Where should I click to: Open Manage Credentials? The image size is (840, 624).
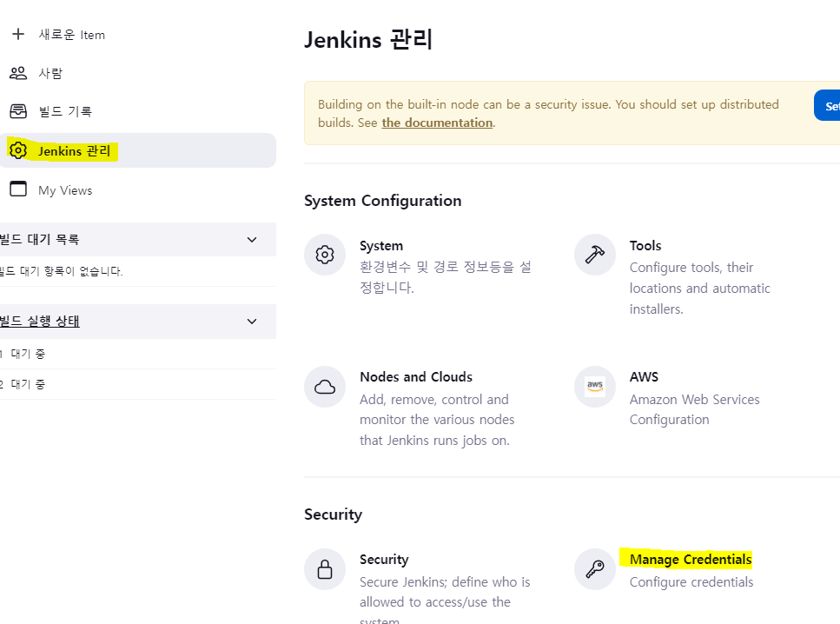click(691, 559)
